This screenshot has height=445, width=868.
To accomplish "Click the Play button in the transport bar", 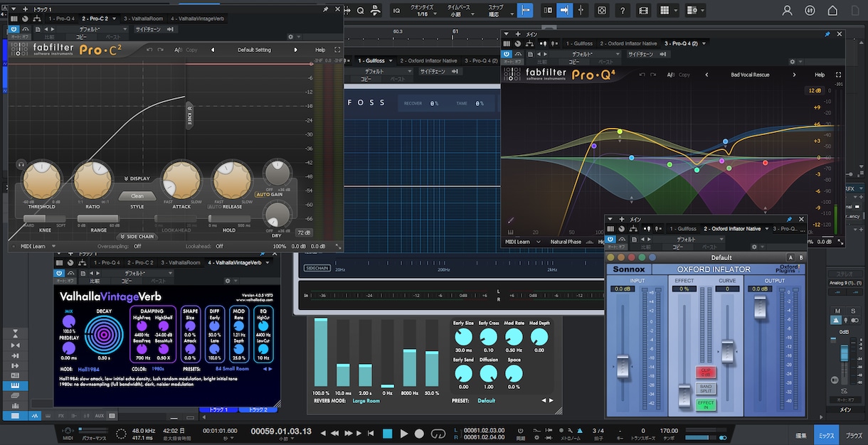I will click(404, 434).
